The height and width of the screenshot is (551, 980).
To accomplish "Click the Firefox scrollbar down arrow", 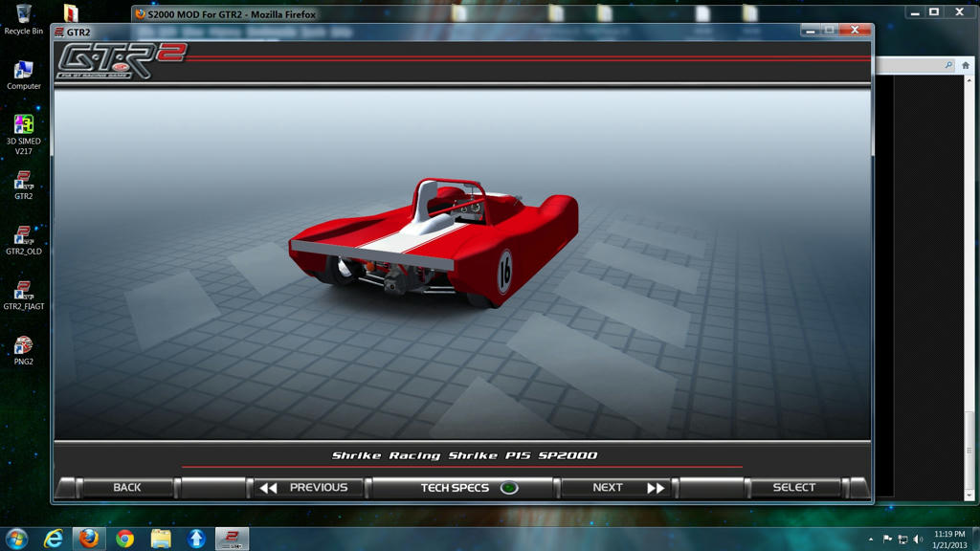I will 969,496.
